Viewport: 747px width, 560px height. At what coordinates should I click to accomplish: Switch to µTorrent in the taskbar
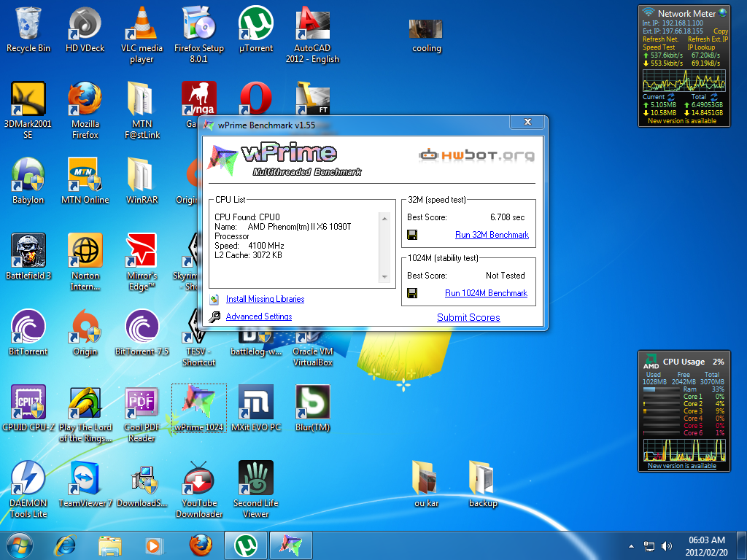[245, 545]
